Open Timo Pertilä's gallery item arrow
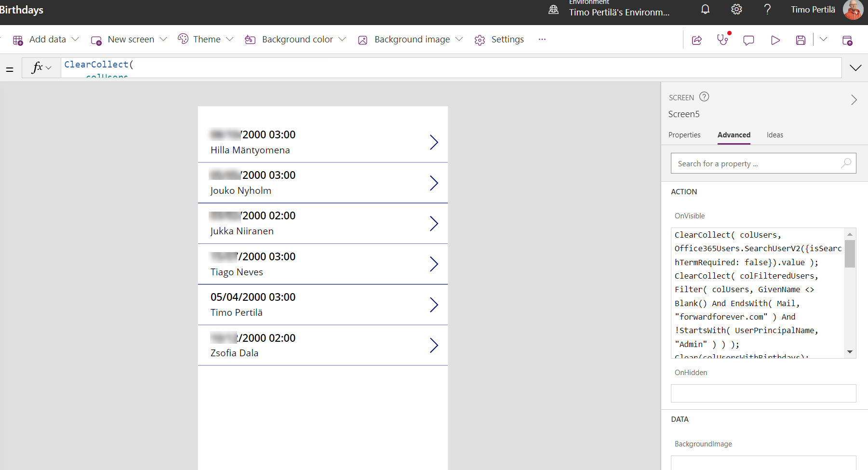The image size is (868, 470). pyautogui.click(x=434, y=305)
